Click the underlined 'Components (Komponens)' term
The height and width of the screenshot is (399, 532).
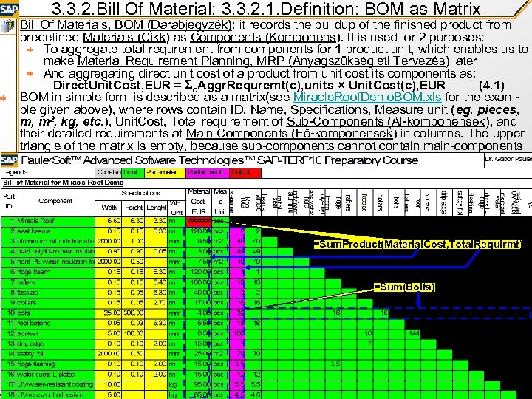[x=265, y=37]
